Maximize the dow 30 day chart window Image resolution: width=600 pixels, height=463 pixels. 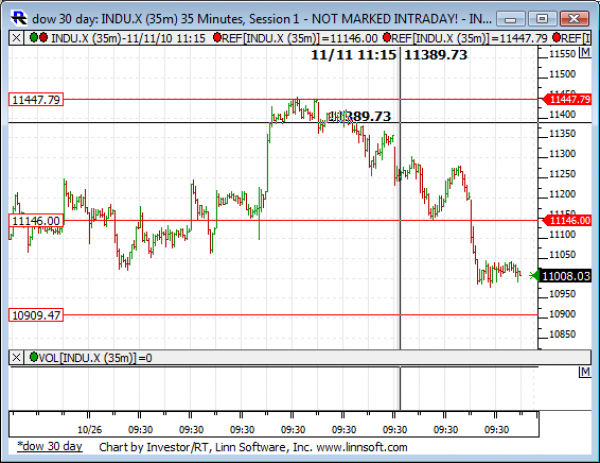pyautogui.click(x=542, y=18)
